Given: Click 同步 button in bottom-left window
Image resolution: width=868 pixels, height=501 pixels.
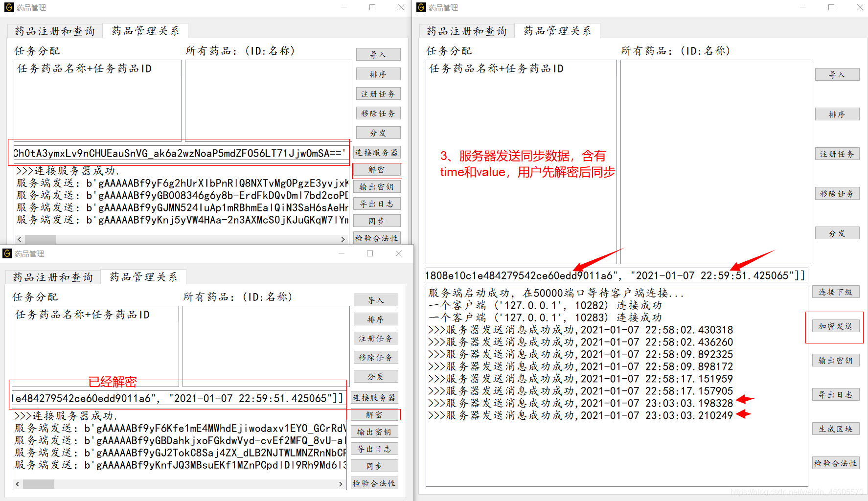Looking at the screenshot, I should tap(374, 466).
